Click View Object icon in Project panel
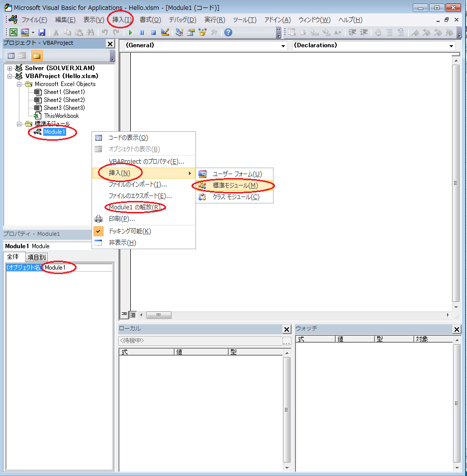467x476 pixels. coord(22,56)
